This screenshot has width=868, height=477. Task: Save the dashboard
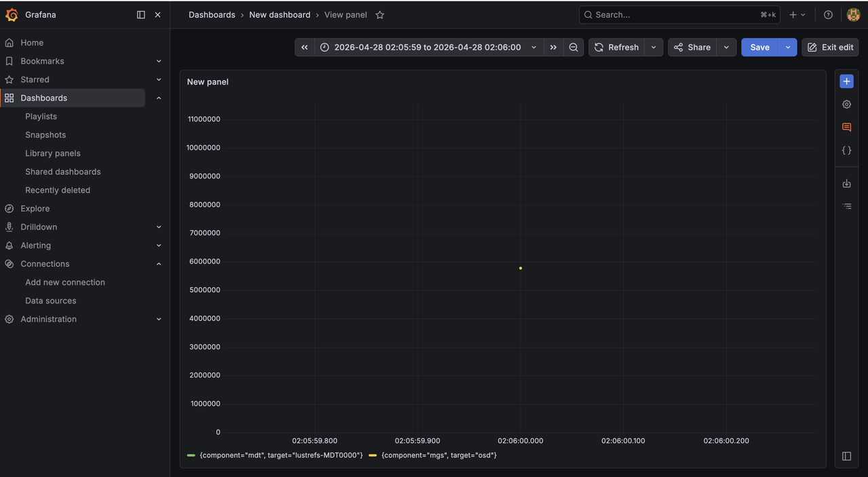(x=759, y=47)
